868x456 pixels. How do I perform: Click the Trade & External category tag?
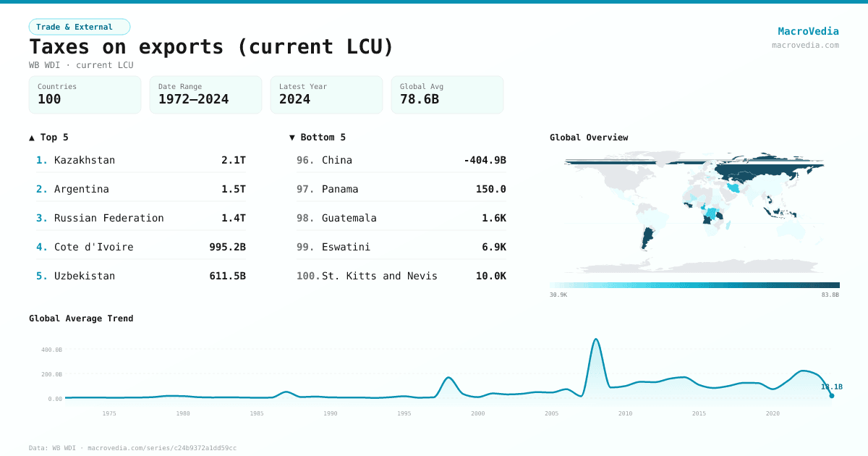[x=79, y=27]
